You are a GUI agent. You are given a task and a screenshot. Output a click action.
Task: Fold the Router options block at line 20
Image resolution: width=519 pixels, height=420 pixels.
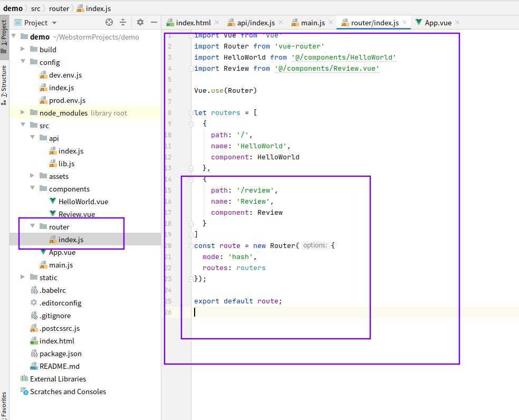coord(191,246)
